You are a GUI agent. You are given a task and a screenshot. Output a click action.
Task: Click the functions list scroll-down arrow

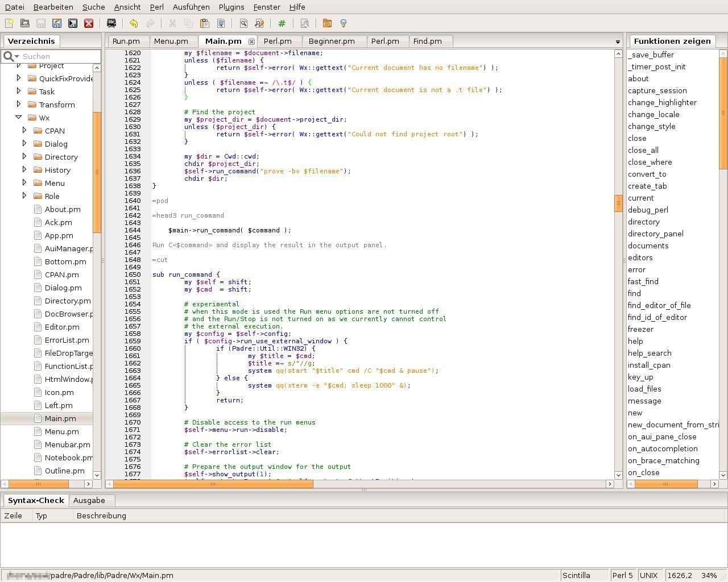click(x=723, y=475)
